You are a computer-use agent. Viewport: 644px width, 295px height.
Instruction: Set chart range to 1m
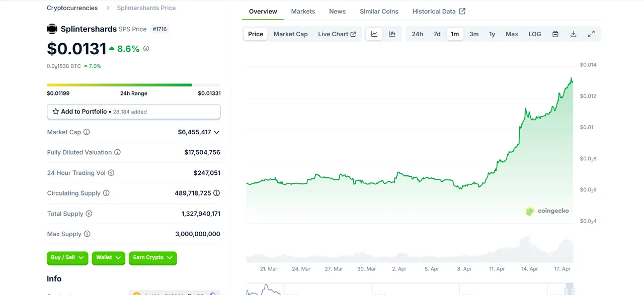(455, 34)
